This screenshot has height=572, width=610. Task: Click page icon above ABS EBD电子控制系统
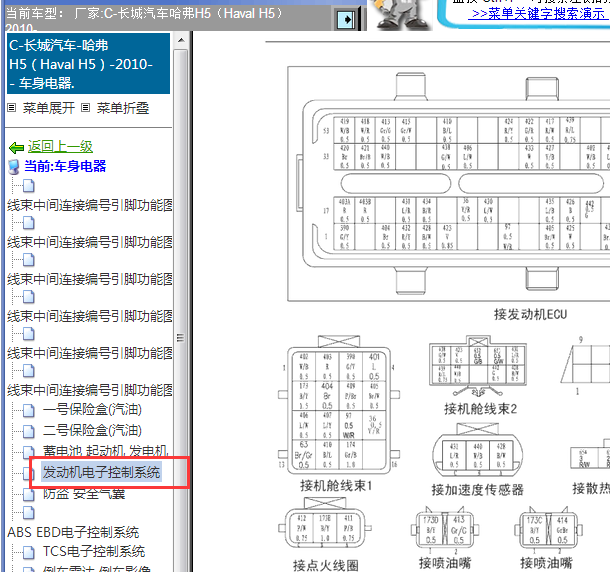(x=28, y=513)
